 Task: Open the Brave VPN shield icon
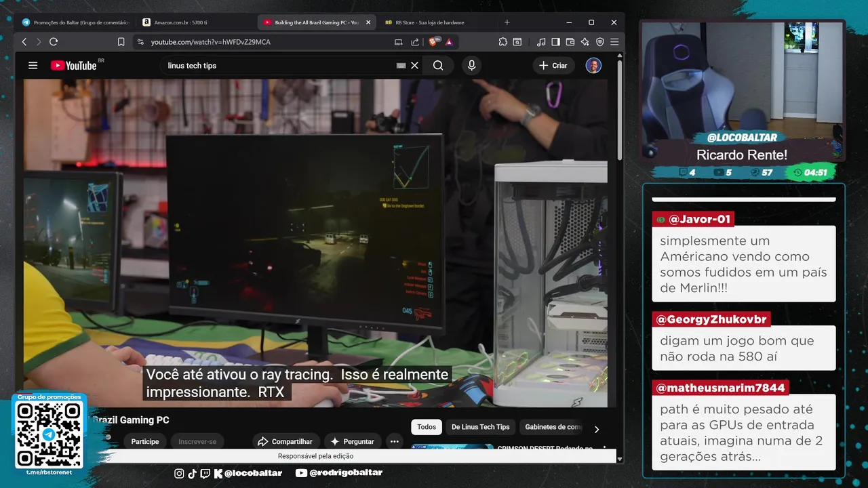tap(599, 42)
